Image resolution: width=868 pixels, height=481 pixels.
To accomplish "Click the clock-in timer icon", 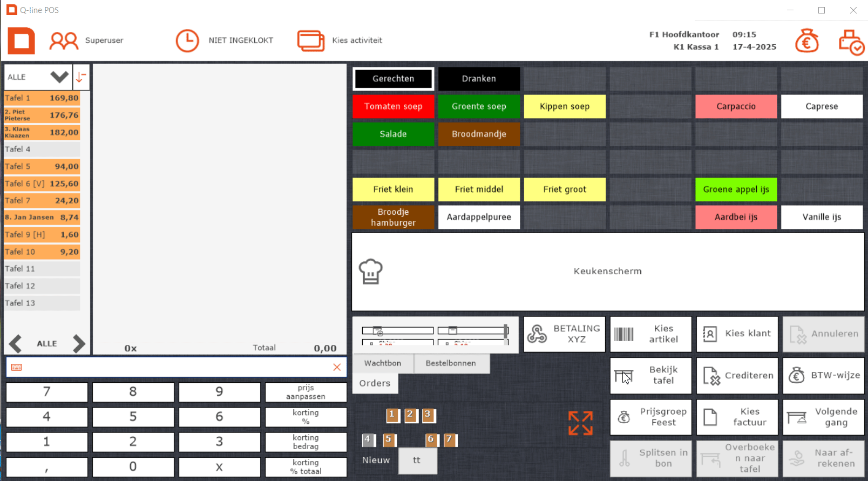I will point(187,40).
